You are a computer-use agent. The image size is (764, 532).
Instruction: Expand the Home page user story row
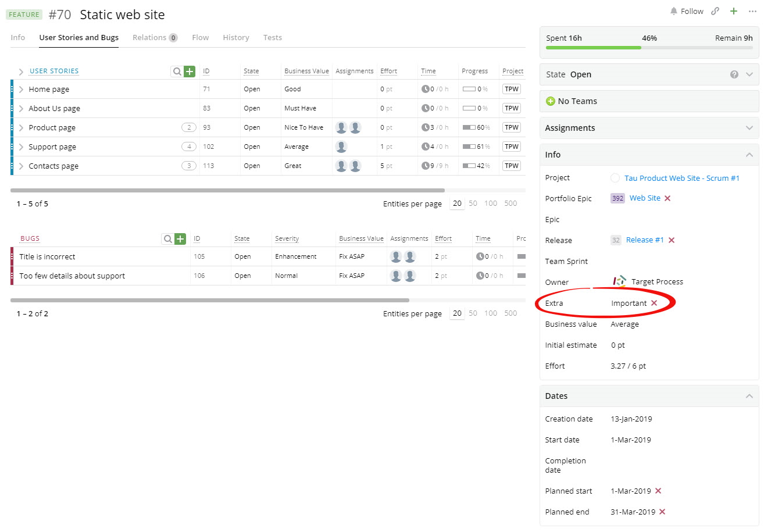pos(21,90)
